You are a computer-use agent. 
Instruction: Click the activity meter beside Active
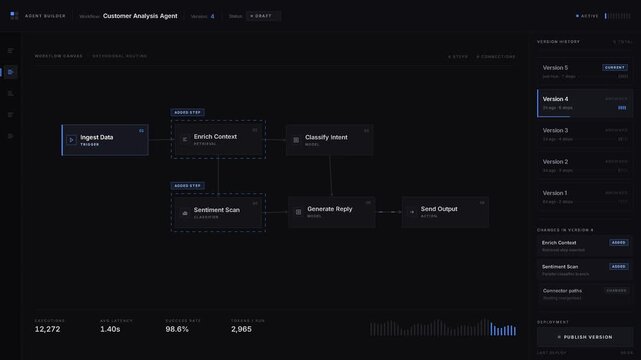618,16
